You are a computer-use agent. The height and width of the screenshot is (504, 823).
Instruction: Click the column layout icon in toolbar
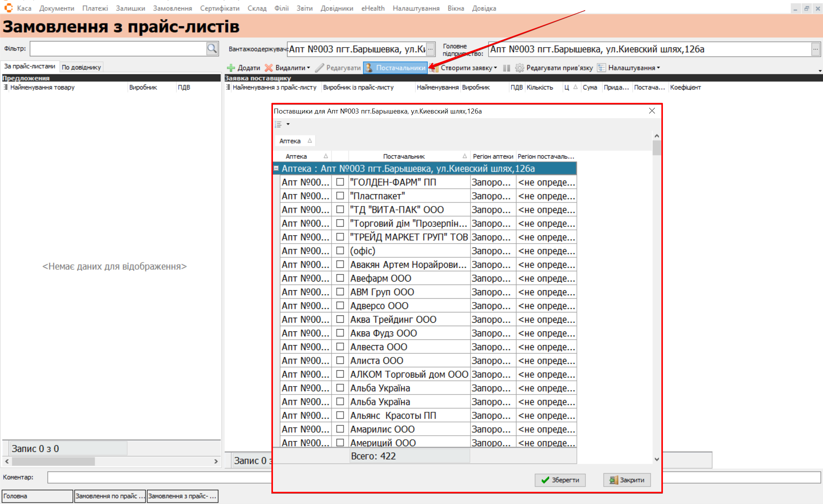506,68
